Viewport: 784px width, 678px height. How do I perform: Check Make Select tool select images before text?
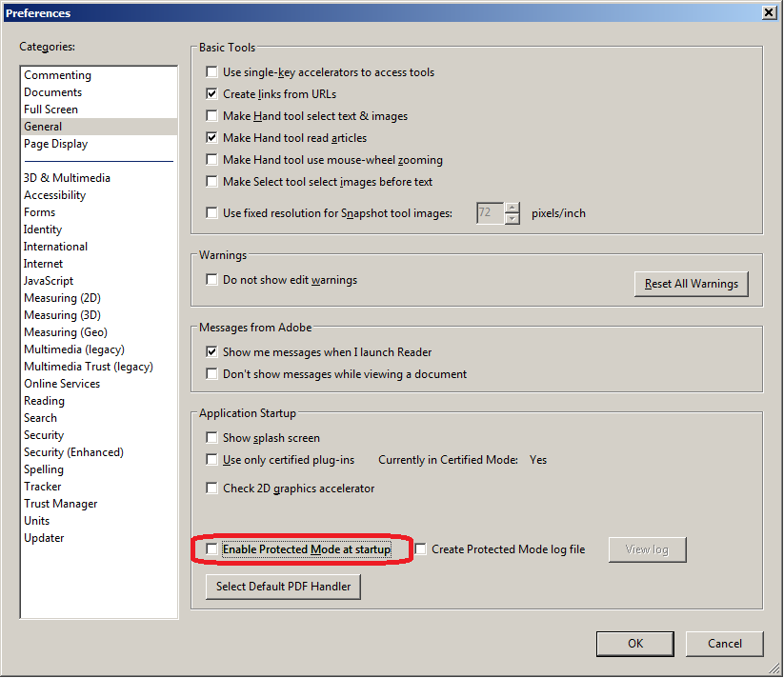211,181
